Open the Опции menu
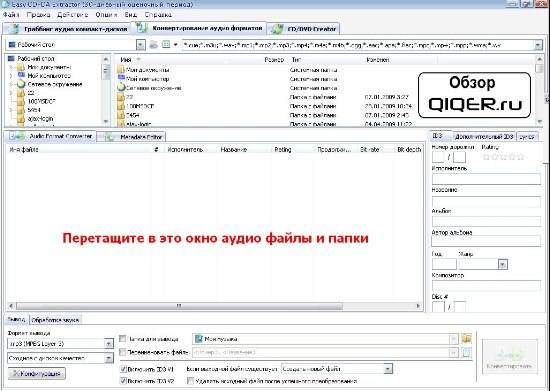Screen dimensions: 550x391 point(106,15)
